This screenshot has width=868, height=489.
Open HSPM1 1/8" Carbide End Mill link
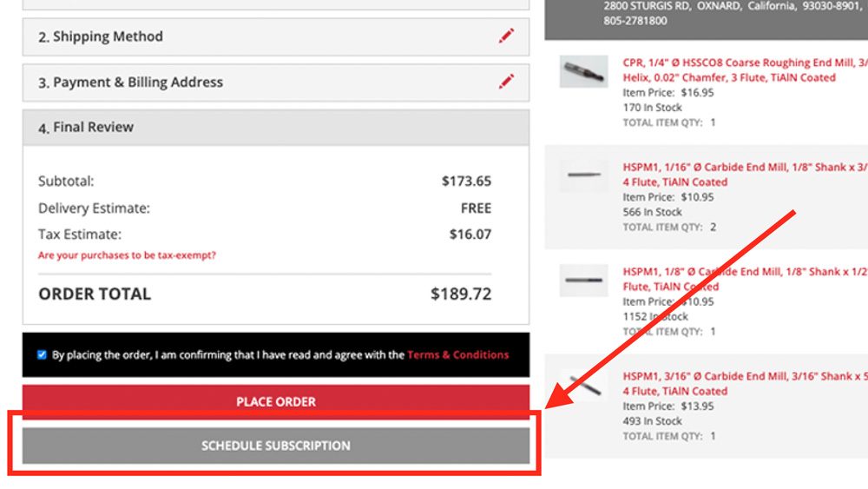point(745,279)
